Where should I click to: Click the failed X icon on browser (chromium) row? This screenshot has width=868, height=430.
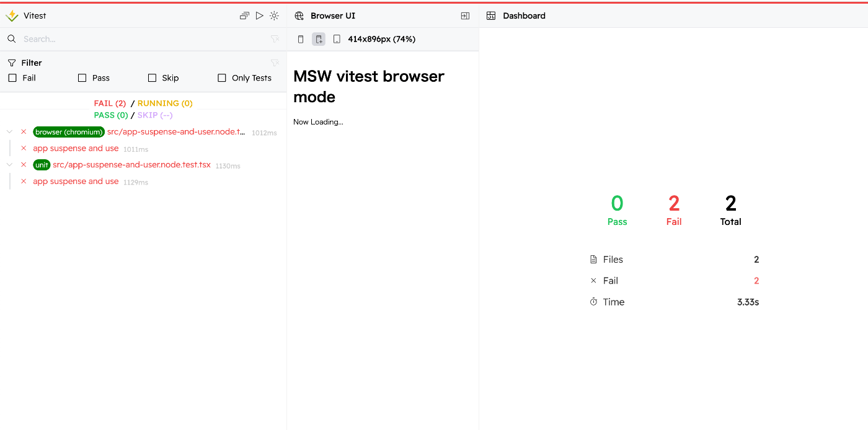[x=24, y=132]
